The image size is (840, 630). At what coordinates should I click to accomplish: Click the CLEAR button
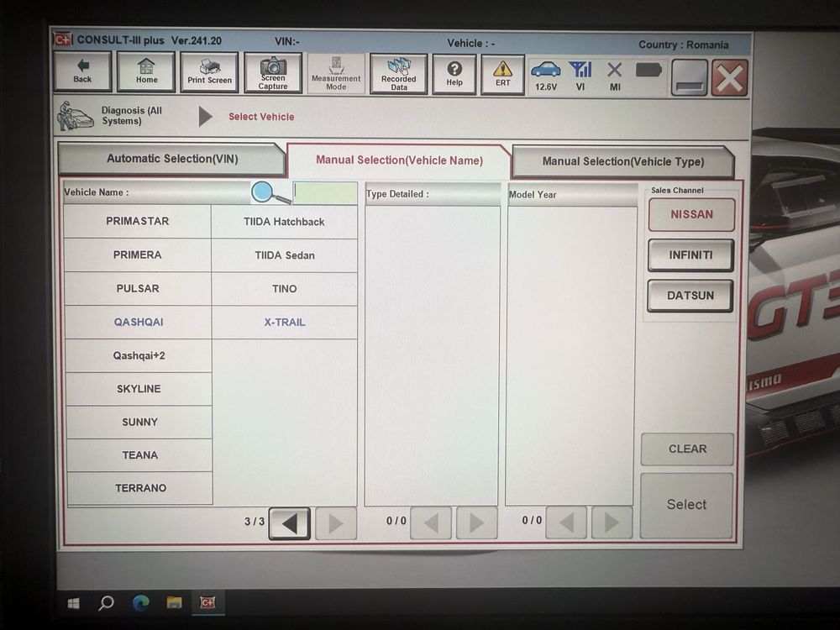tap(687, 449)
